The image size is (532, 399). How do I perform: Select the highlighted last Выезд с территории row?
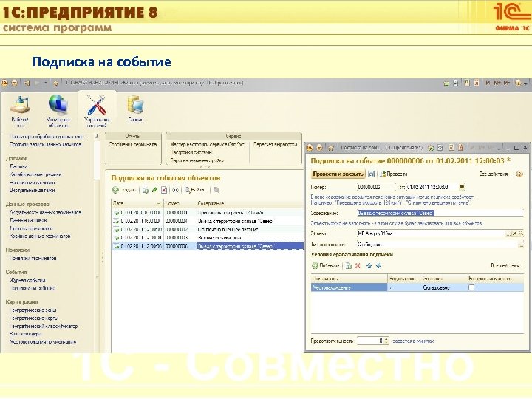pyautogui.click(x=208, y=246)
